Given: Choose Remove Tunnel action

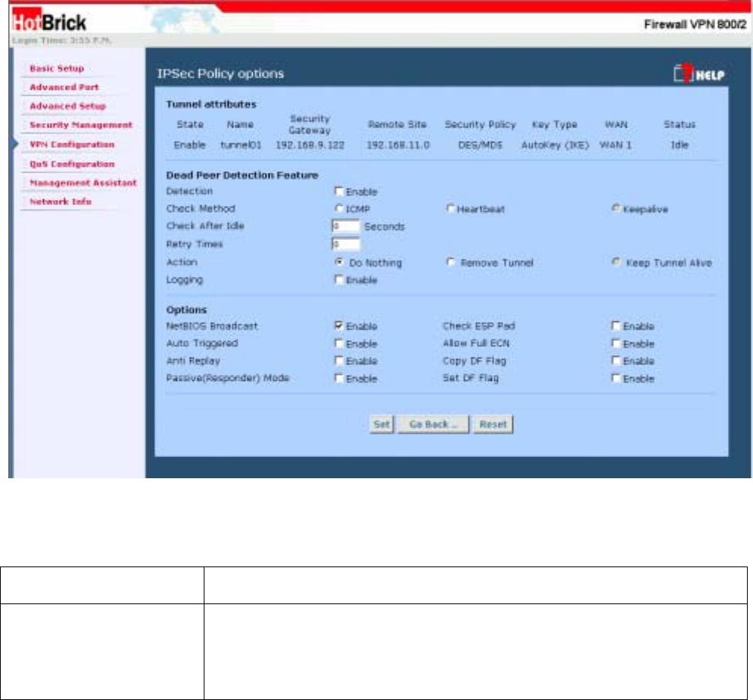Looking at the screenshot, I should (450, 263).
